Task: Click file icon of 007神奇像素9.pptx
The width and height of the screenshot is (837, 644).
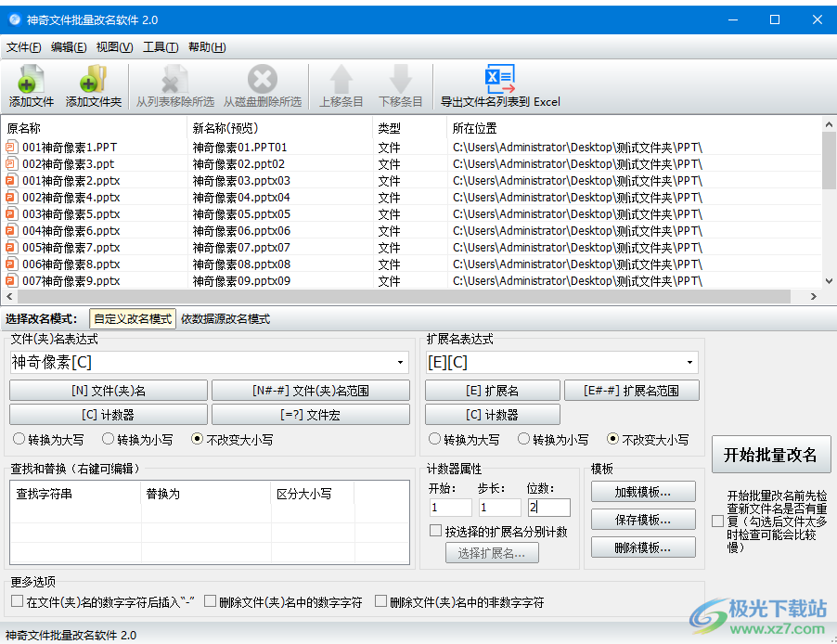Action: point(11,280)
